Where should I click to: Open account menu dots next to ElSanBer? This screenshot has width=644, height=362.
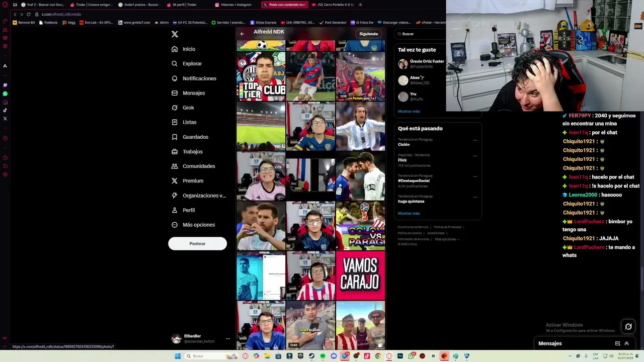(x=227, y=339)
